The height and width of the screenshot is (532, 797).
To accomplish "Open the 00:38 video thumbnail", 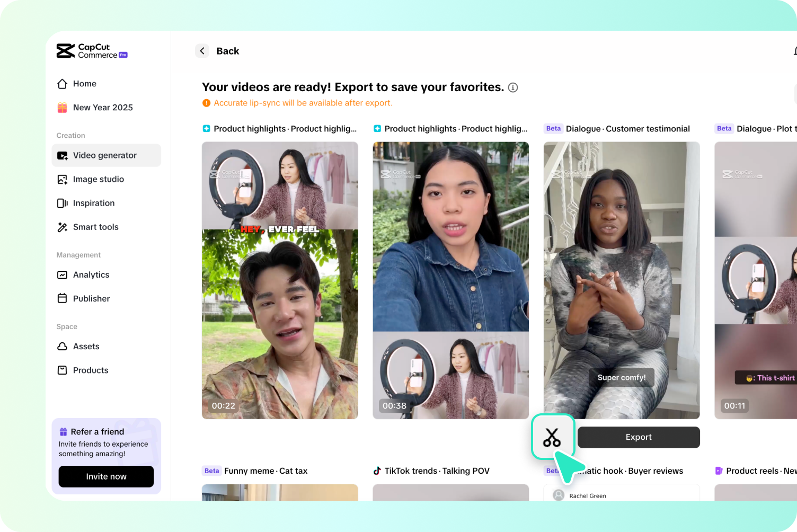I will click(451, 280).
